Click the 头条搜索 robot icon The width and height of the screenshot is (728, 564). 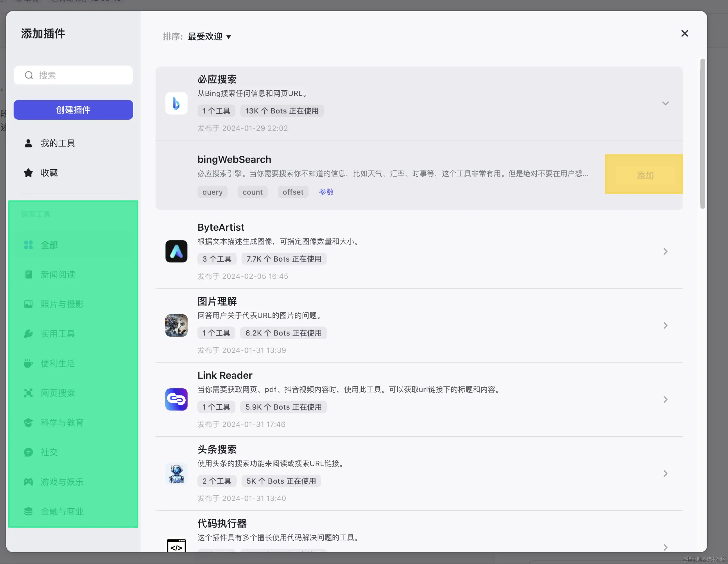(x=176, y=473)
